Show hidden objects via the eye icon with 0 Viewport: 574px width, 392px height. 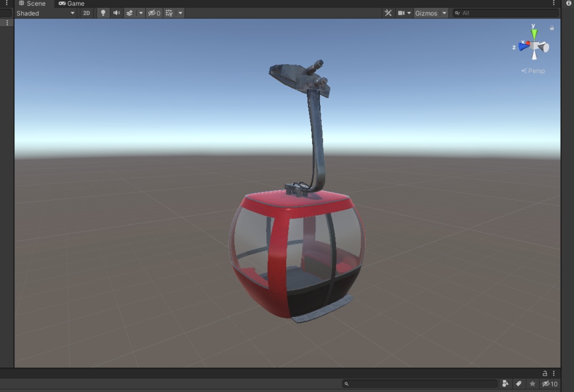click(x=154, y=13)
